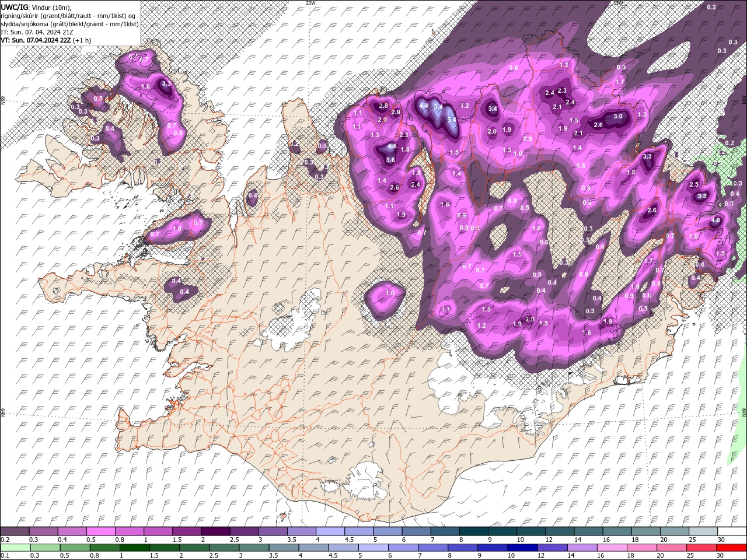Click the 2.8 precipitation value on the map
This screenshot has height=560, width=747.
(383, 106)
